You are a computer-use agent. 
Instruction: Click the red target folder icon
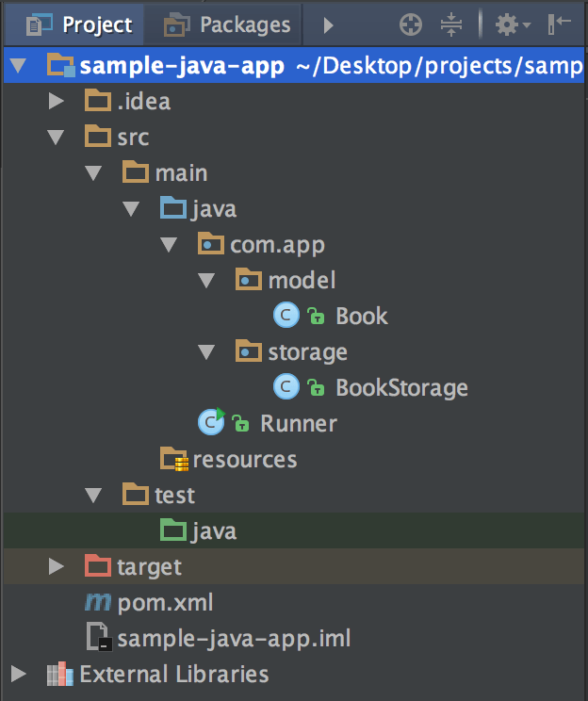pyautogui.click(x=98, y=565)
